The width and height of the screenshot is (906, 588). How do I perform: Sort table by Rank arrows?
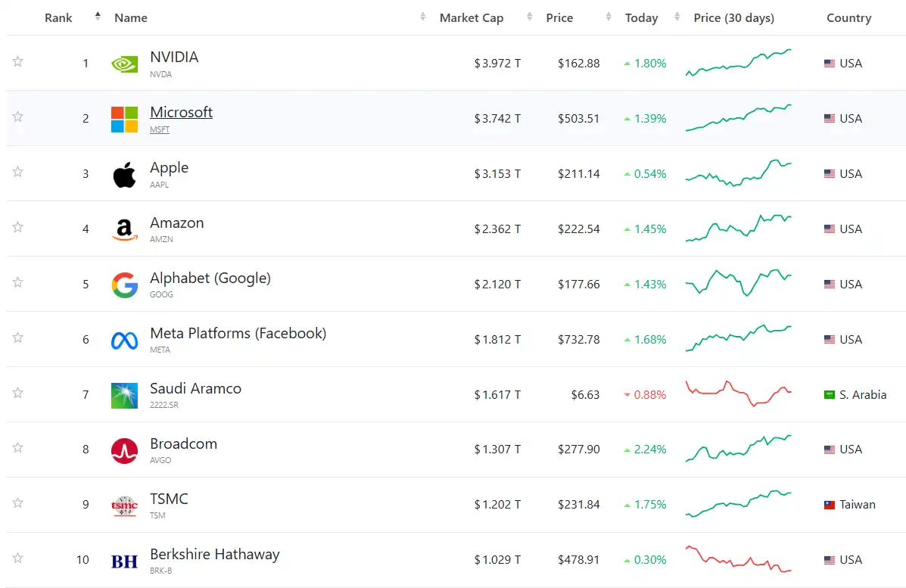pos(98,17)
